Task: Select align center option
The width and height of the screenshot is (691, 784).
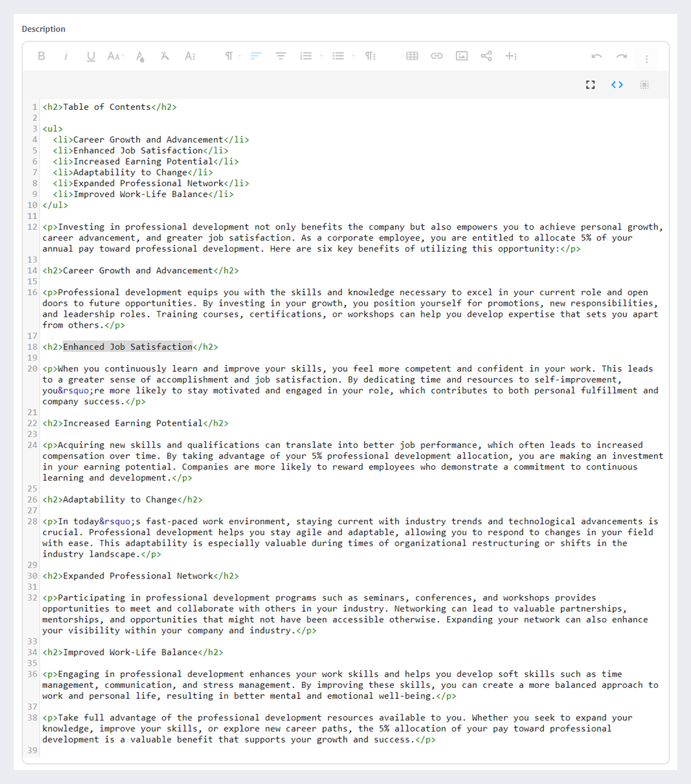Action: tap(281, 56)
